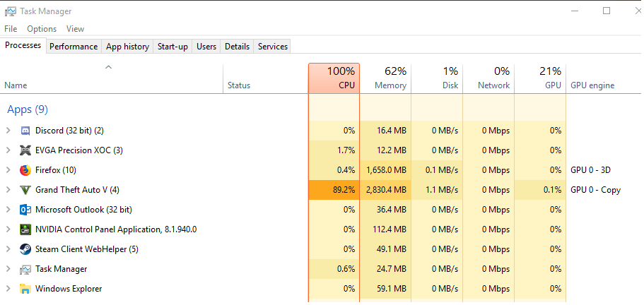The width and height of the screenshot is (644, 305).
Task: Click the 1.1 MB/s disk cell
Action: [x=437, y=190]
